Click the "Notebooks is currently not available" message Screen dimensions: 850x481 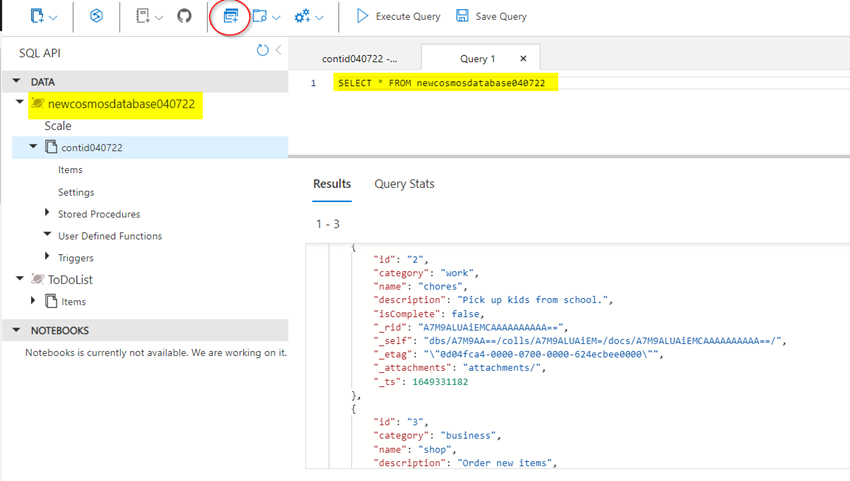click(156, 352)
